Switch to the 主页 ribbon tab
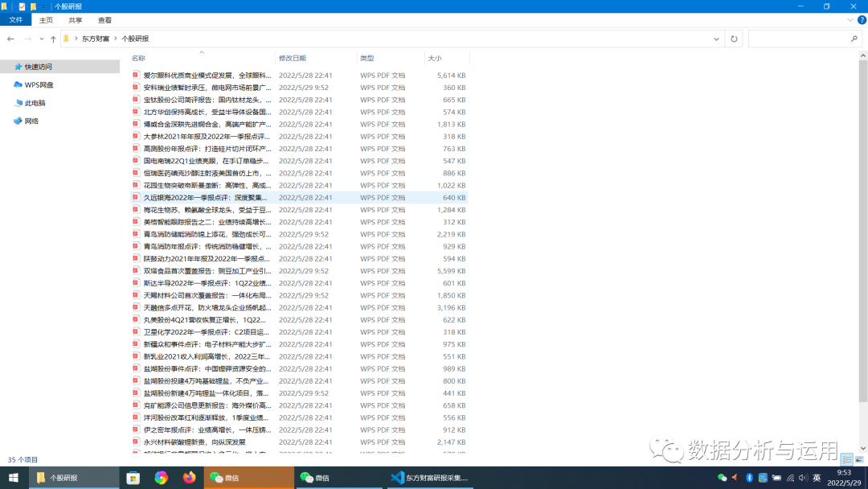Image resolution: width=868 pixels, height=489 pixels. [46, 20]
